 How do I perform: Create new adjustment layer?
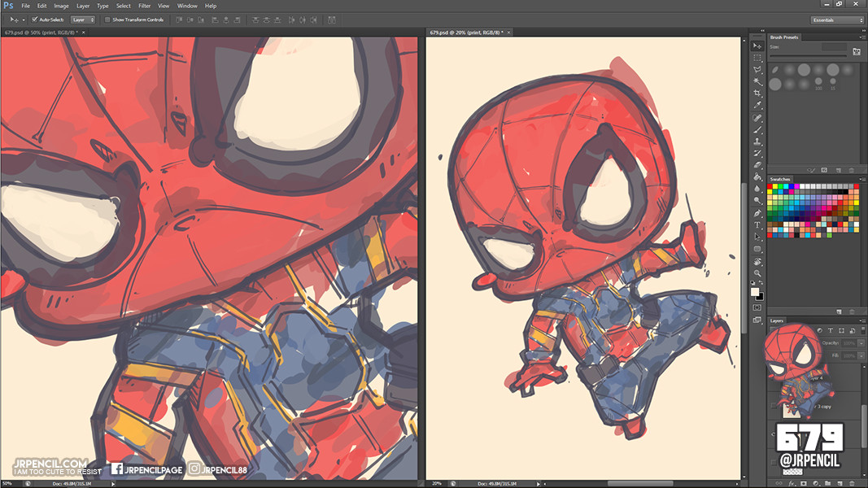click(x=815, y=484)
